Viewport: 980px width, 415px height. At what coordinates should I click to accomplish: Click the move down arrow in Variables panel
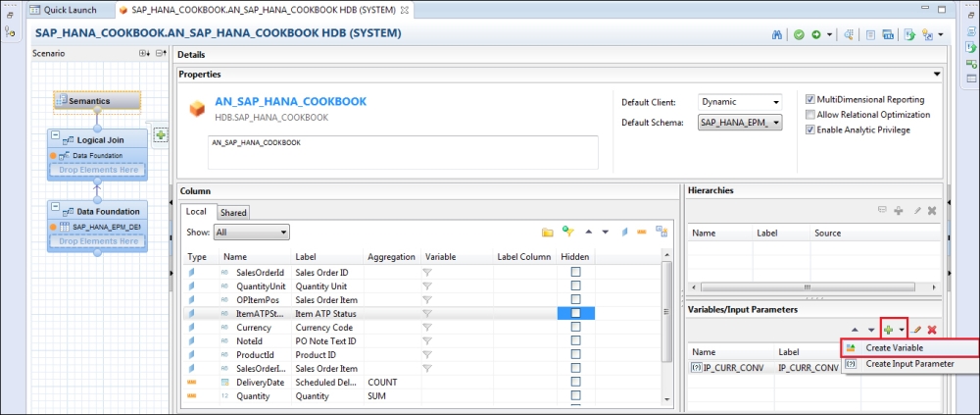tap(871, 330)
